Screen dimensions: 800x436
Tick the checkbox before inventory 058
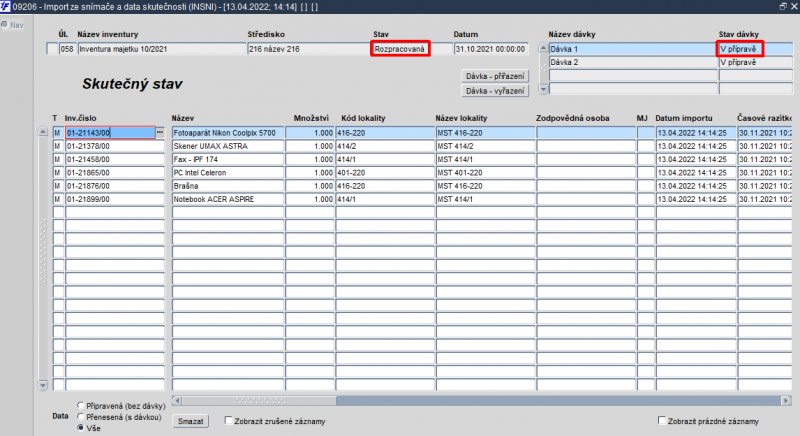[x=52, y=49]
